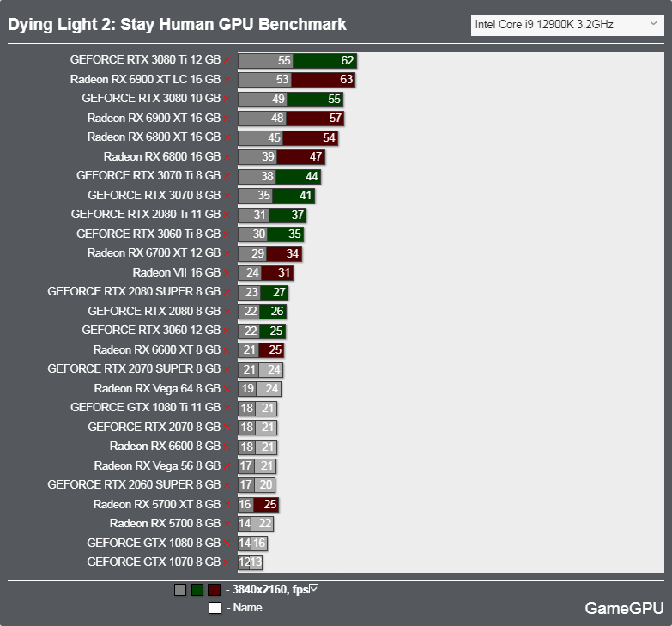
Task: Click the 'Radeon RX 5700 8 GB' label
Action: tap(165, 523)
